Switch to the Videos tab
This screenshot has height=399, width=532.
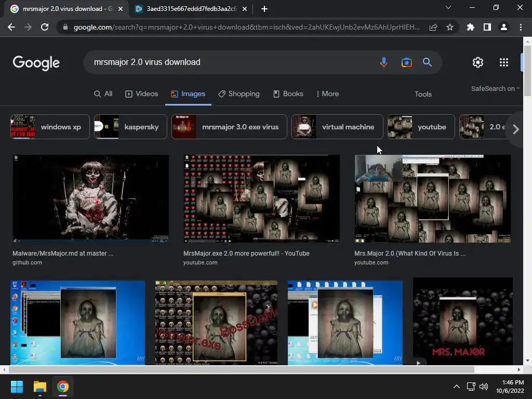[142, 94]
